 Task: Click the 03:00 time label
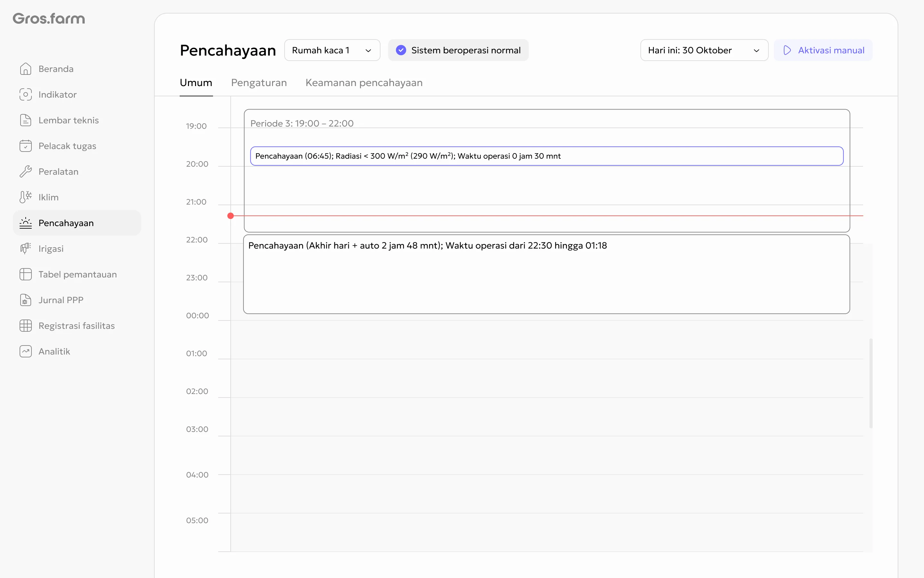click(197, 429)
